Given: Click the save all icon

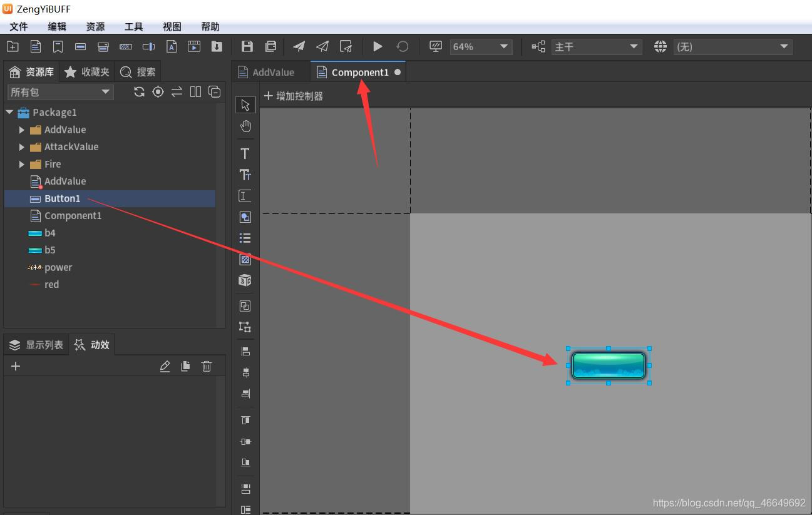Looking at the screenshot, I should pos(270,46).
